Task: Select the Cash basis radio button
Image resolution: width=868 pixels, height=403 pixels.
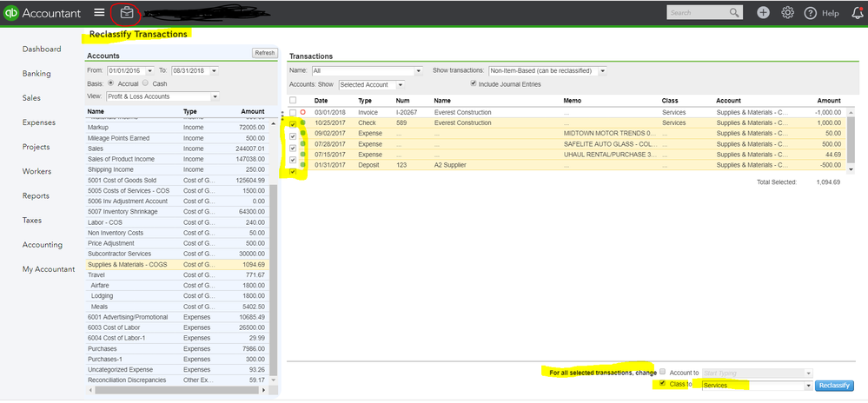Action: click(x=145, y=83)
